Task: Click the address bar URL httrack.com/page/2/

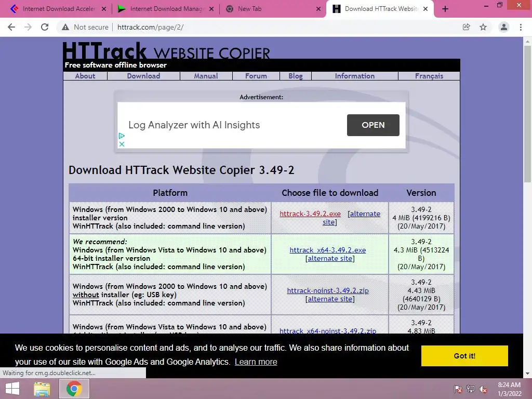Action: tap(150, 27)
